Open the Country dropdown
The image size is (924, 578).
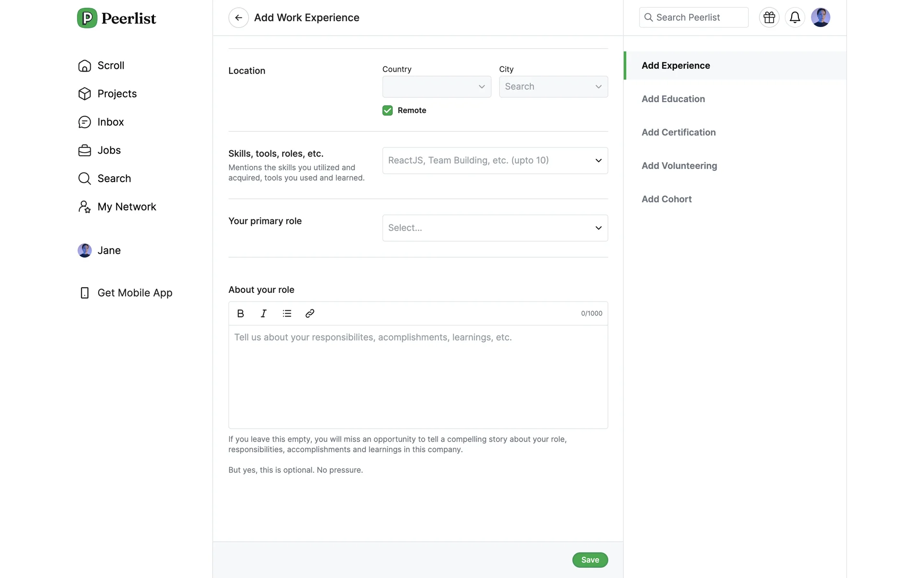[436, 87]
